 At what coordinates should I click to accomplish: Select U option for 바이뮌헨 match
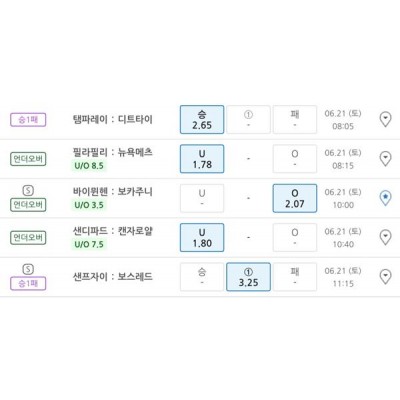pyautogui.click(x=202, y=198)
